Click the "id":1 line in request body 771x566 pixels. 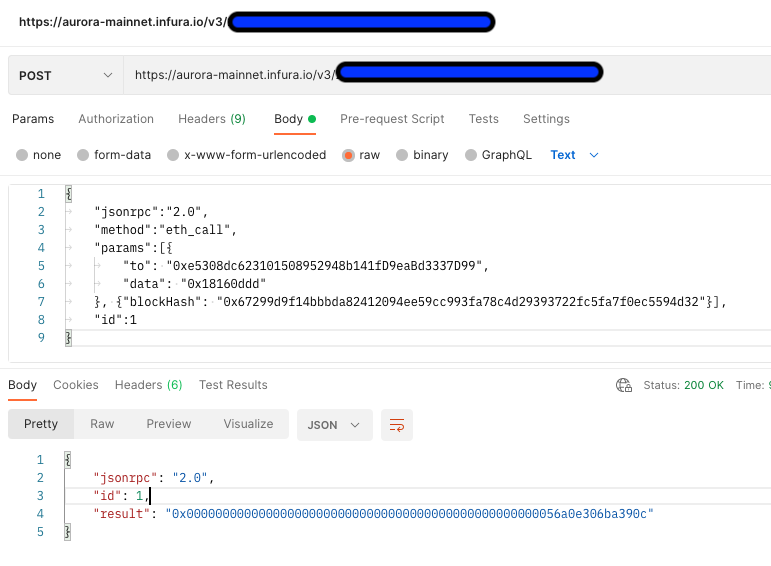pyautogui.click(x=116, y=320)
